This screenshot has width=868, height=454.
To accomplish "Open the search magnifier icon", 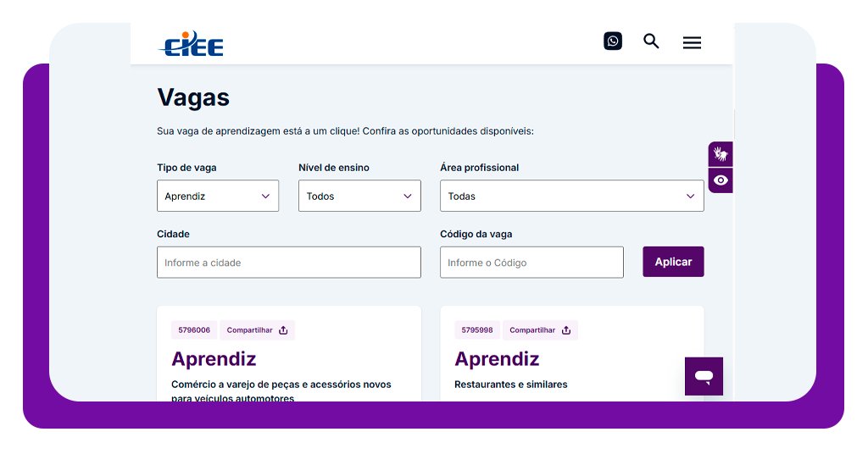I will pyautogui.click(x=651, y=41).
